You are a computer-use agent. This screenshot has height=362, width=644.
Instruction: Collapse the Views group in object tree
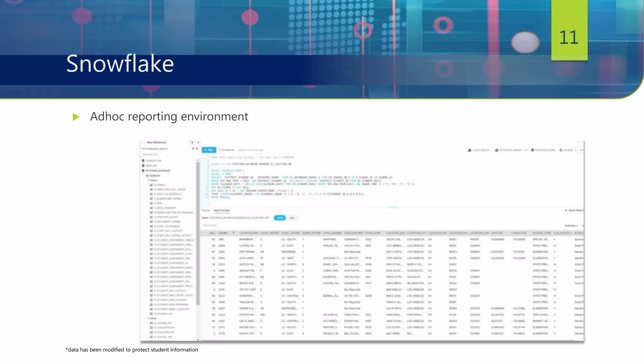(x=148, y=318)
